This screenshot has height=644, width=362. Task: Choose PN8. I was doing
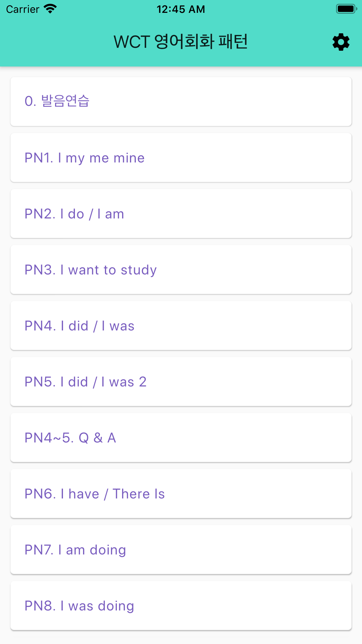tap(181, 605)
